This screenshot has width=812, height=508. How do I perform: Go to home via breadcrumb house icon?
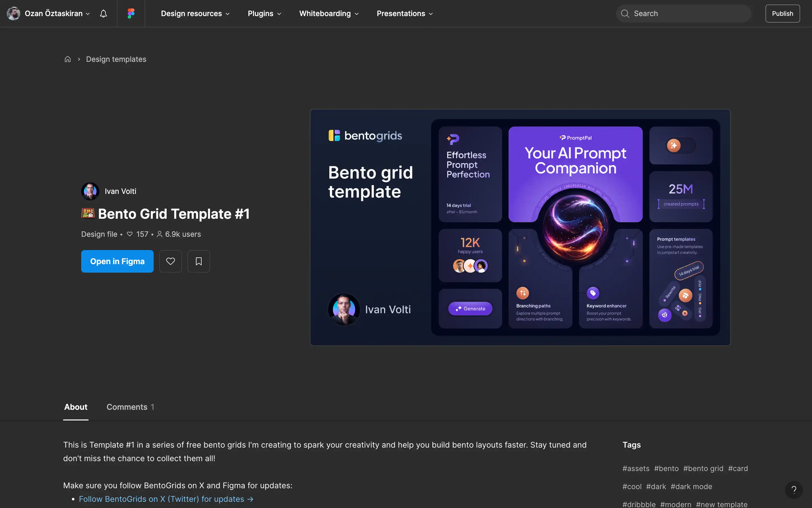click(67, 59)
